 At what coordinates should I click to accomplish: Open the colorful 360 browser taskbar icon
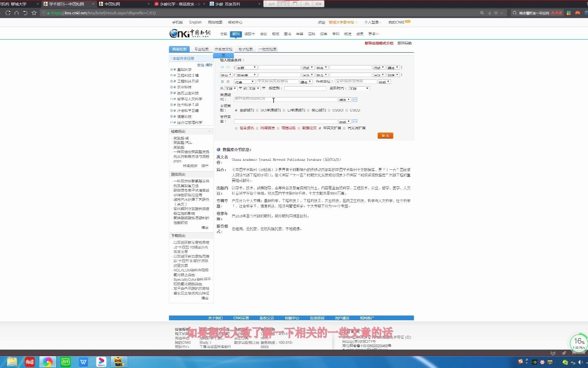coord(47,362)
